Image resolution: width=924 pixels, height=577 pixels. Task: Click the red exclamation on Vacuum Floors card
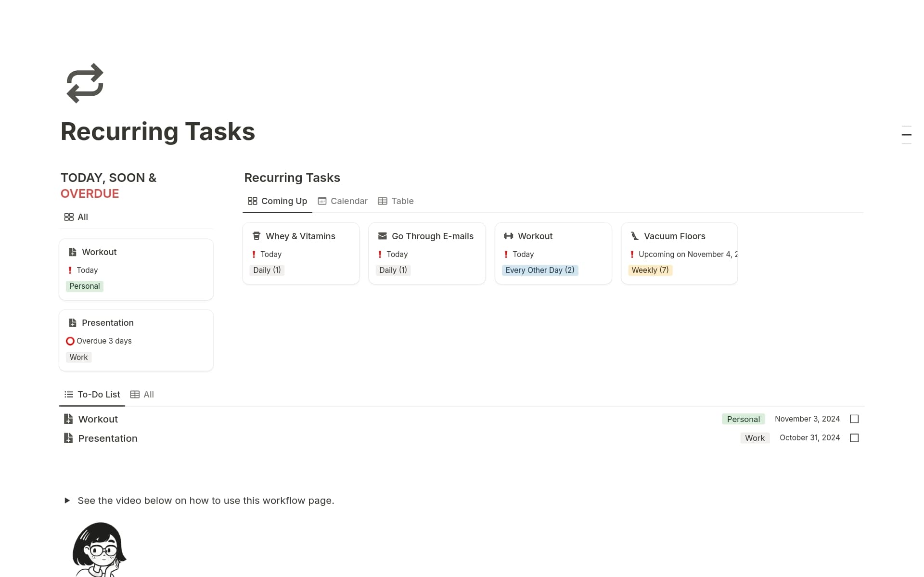632,254
